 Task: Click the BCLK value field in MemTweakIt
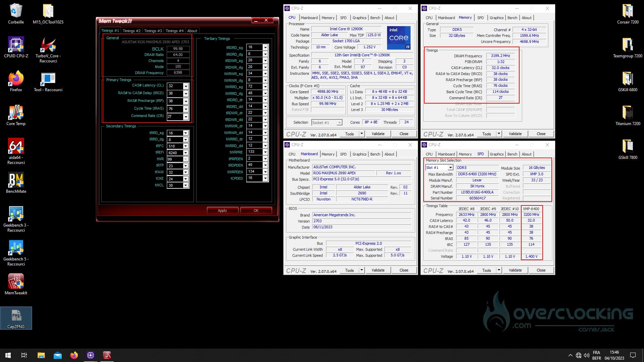[x=178, y=49]
